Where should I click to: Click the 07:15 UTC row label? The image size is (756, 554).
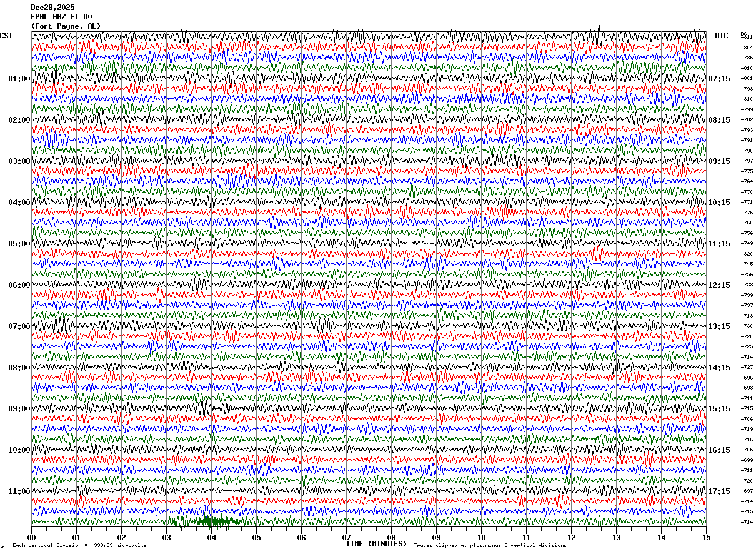click(x=719, y=79)
